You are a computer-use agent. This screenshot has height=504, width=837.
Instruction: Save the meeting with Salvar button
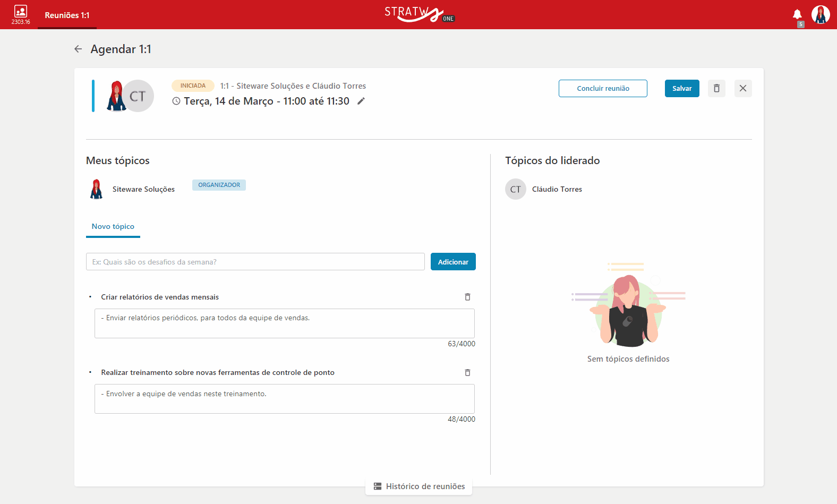tap(682, 88)
